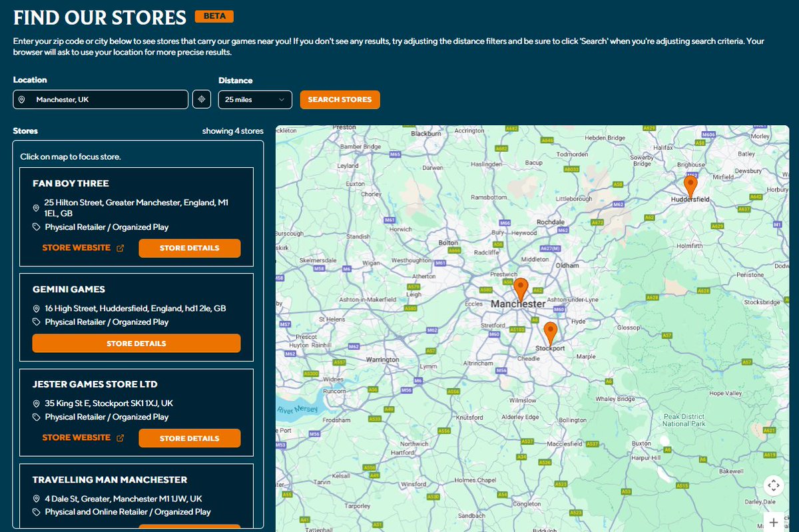Open Store Details for Fan Boy Three

tap(189, 248)
